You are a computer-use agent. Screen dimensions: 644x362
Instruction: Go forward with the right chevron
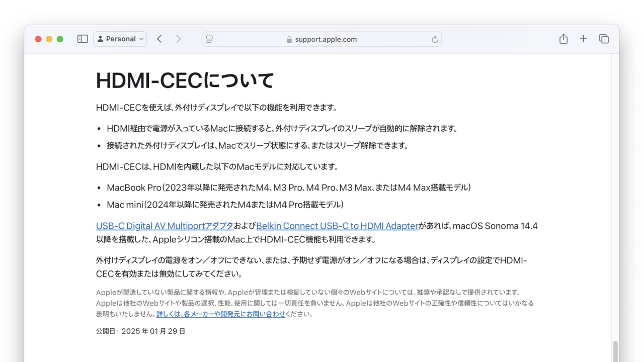178,39
